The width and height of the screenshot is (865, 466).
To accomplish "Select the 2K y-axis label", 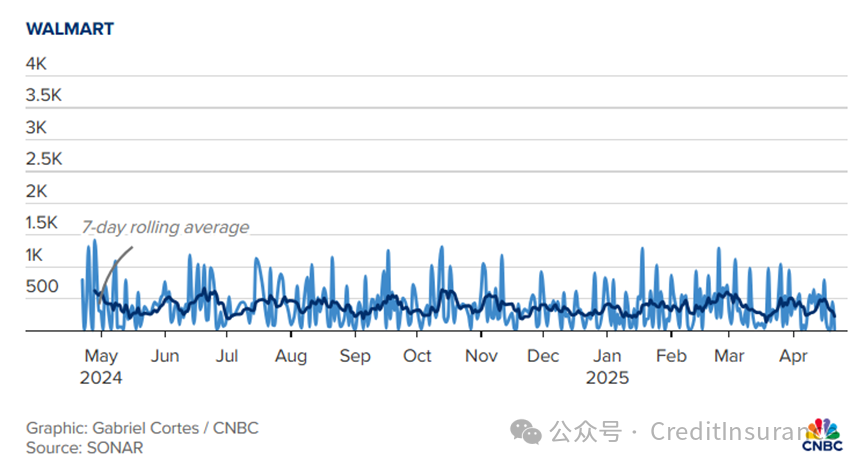I will coord(36,191).
